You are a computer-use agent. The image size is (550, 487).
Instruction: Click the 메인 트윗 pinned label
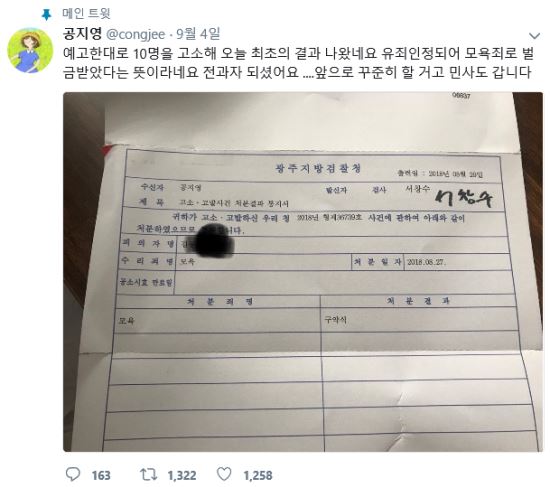point(86,14)
